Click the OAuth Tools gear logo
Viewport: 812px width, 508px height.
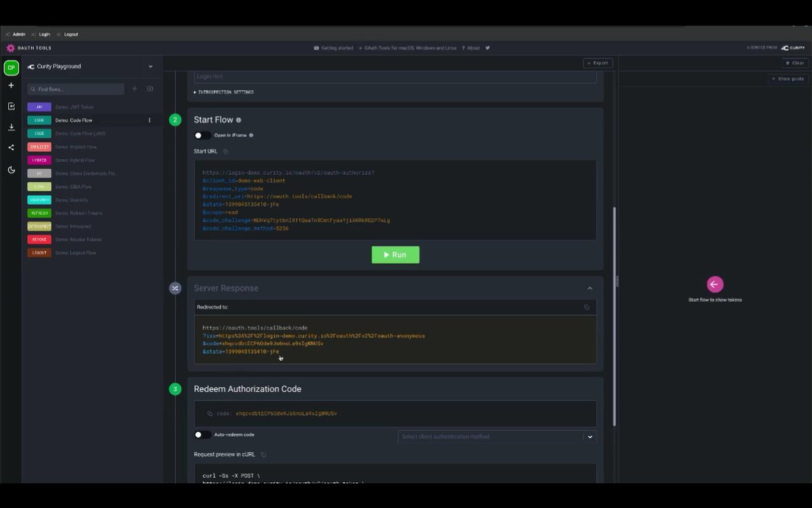(10, 48)
